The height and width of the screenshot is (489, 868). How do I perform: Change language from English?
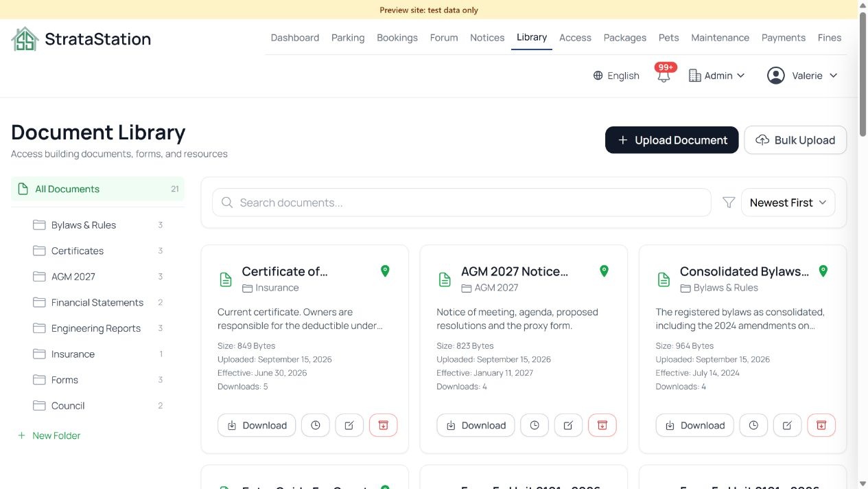click(616, 76)
